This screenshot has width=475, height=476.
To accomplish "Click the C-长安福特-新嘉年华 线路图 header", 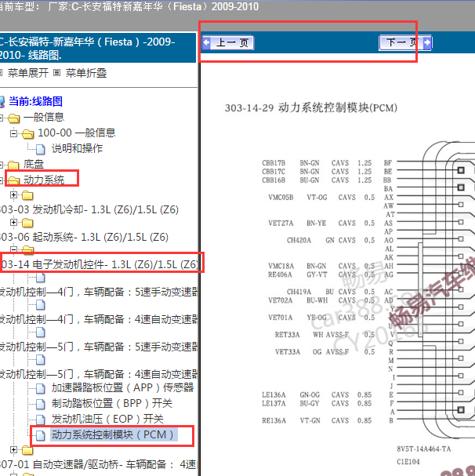I will tap(98, 48).
